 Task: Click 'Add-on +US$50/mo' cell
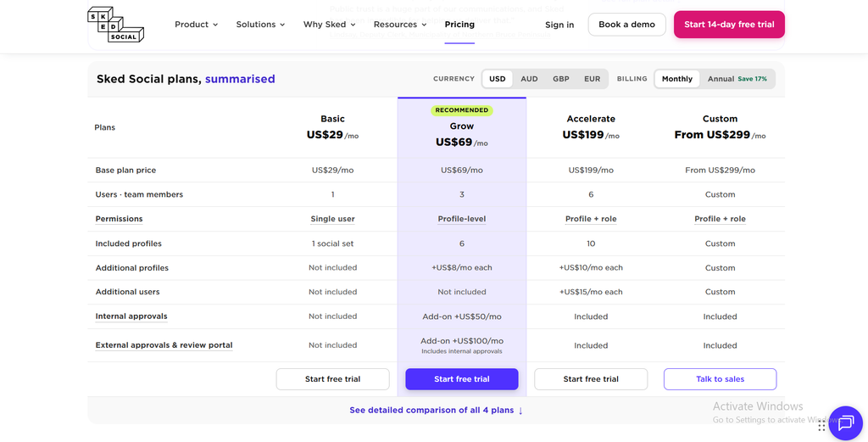462,316
